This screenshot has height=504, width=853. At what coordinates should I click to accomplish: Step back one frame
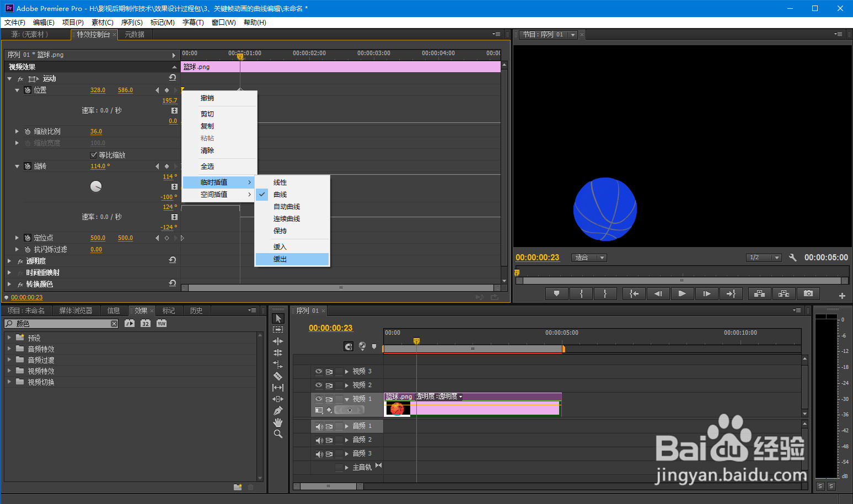tap(658, 294)
